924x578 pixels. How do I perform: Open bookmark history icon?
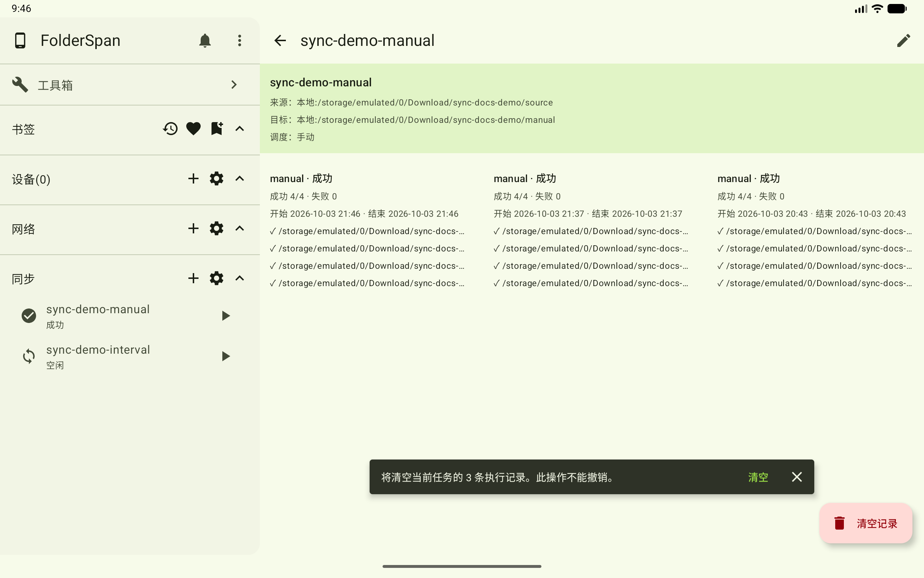(170, 129)
